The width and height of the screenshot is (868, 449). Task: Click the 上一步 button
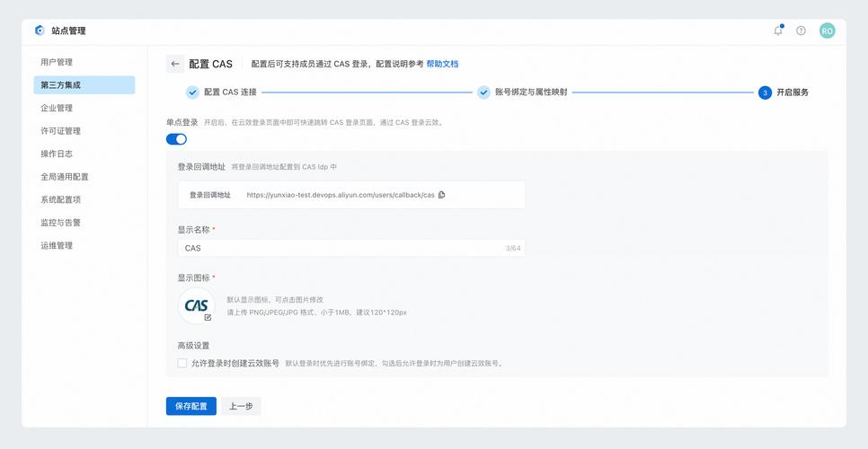pos(242,406)
